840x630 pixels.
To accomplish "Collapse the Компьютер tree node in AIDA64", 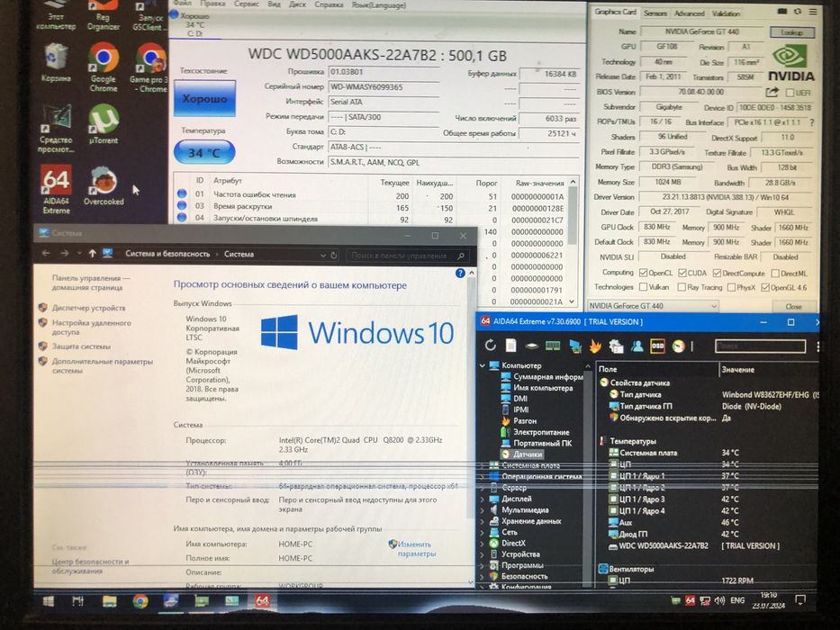I will tap(483, 365).
